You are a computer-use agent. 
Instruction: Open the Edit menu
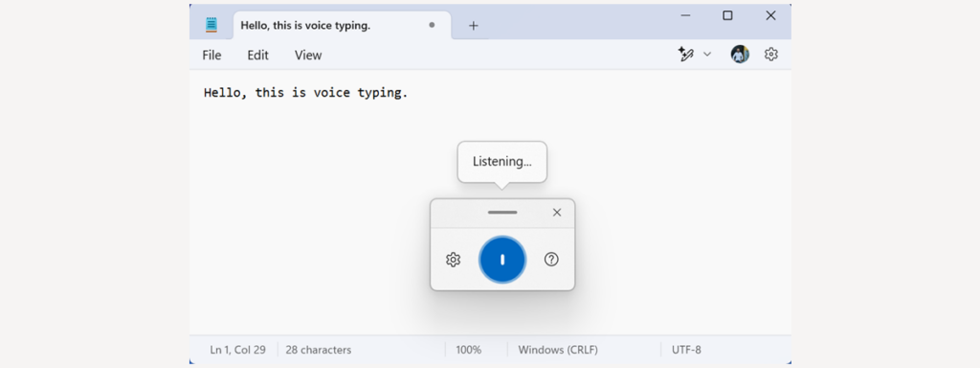click(x=257, y=55)
